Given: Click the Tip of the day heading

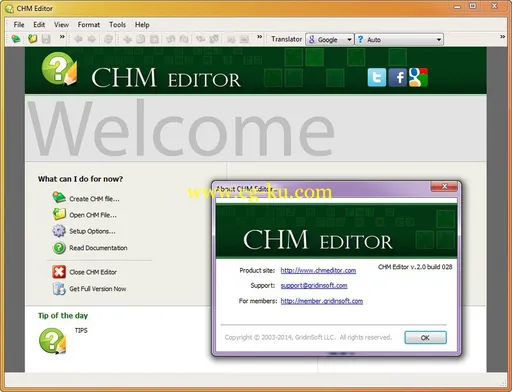Looking at the screenshot, I should [x=63, y=316].
